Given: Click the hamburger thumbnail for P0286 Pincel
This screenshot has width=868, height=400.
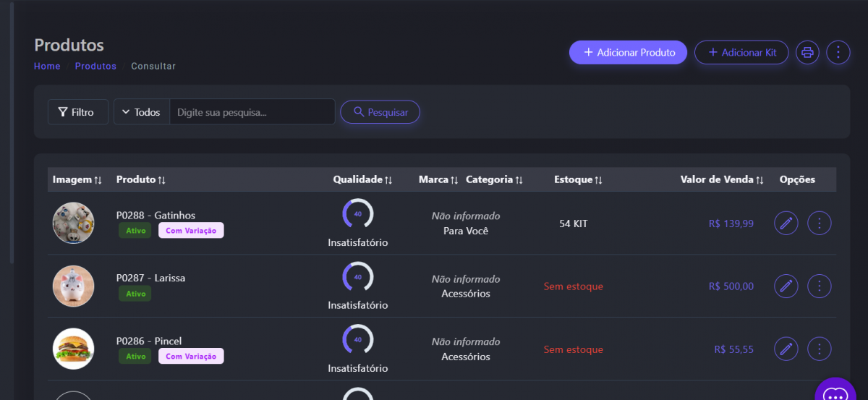Looking at the screenshot, I should pyautogui.click(x=73, y=349).
